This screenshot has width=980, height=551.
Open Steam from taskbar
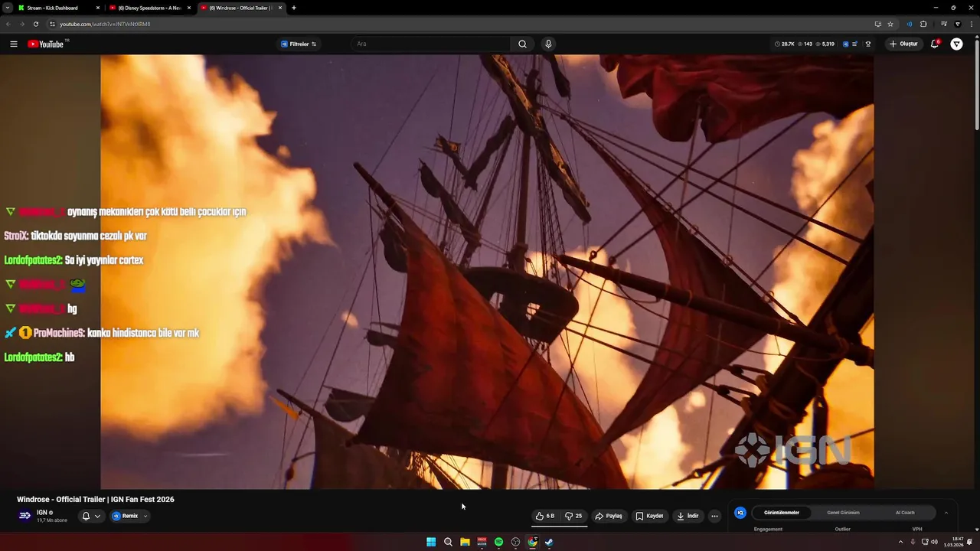(x=549, y=542)
